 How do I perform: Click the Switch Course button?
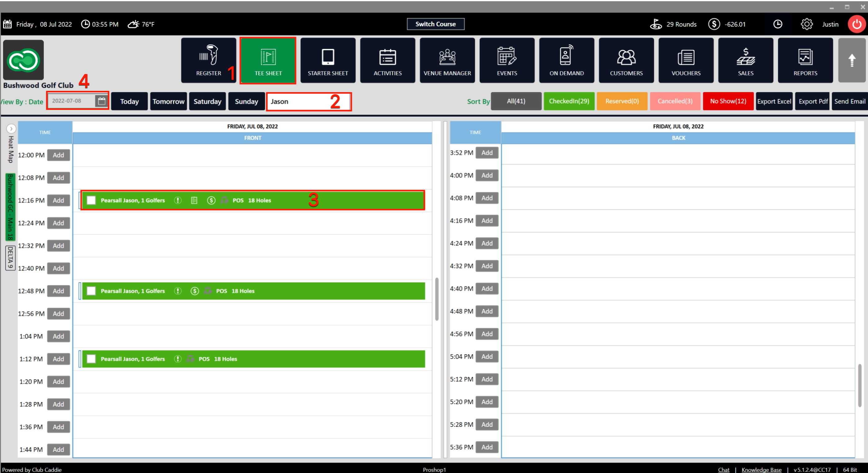435,24
